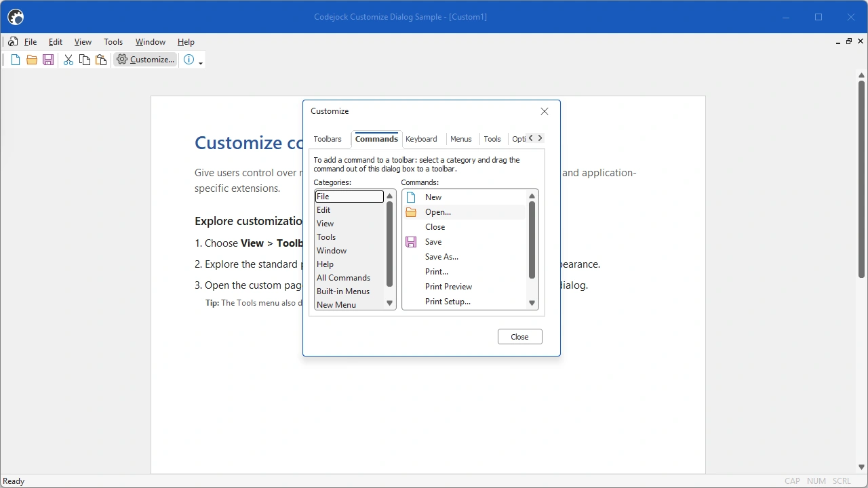Click the Save command's disk icon

click(x=411, y=242)
